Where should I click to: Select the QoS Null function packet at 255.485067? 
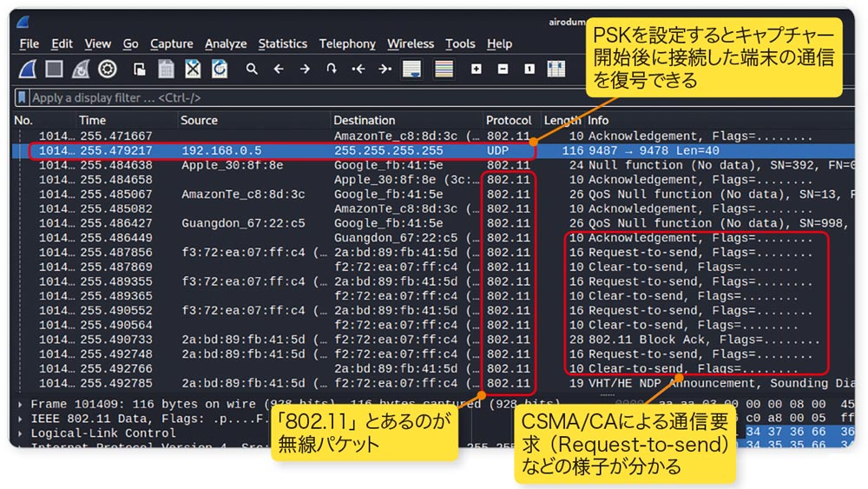(433, 195)
